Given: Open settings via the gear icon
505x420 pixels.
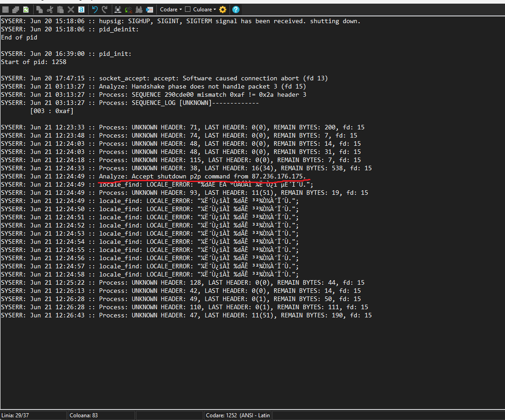Looking at the screenshot, I should coord(223,10).
